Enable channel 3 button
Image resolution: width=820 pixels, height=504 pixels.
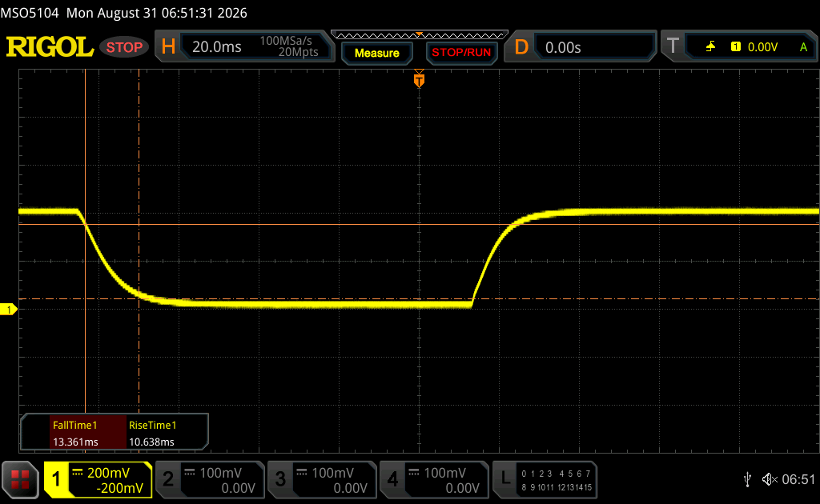(322, 479)
